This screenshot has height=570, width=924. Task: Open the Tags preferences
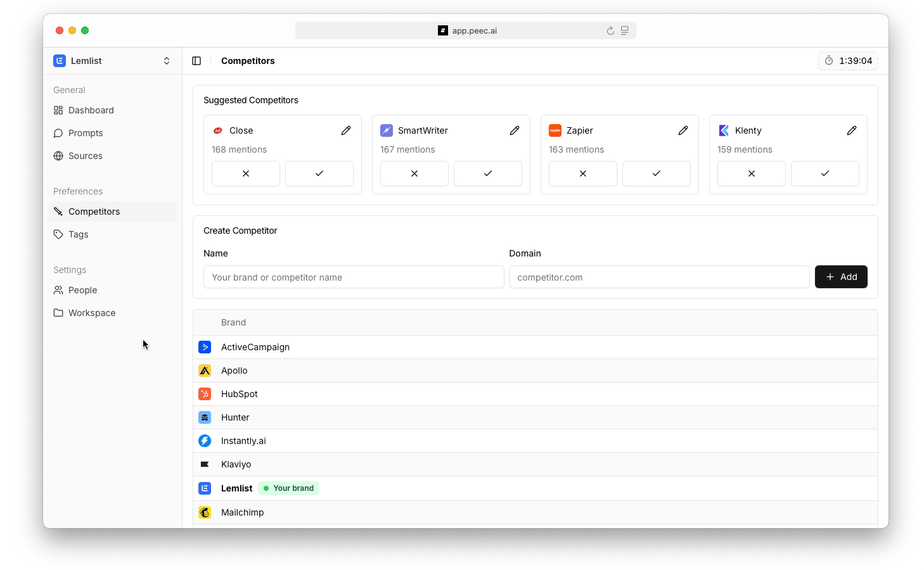coord(112,234)
